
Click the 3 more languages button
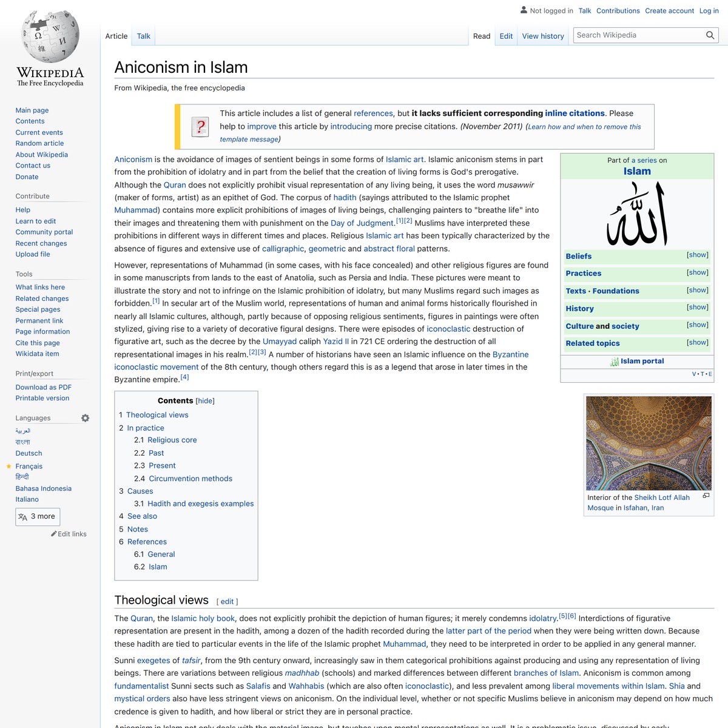[x=38, y=516]
